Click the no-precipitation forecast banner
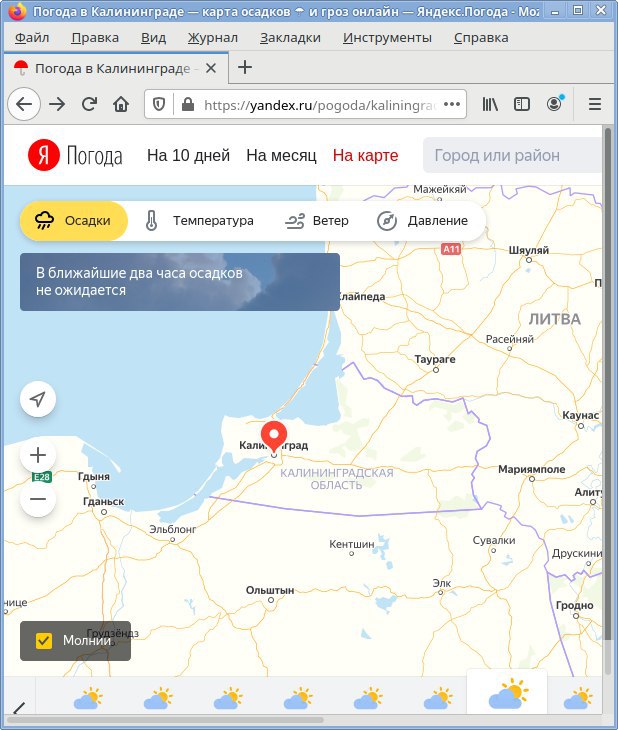 point(180,282)
